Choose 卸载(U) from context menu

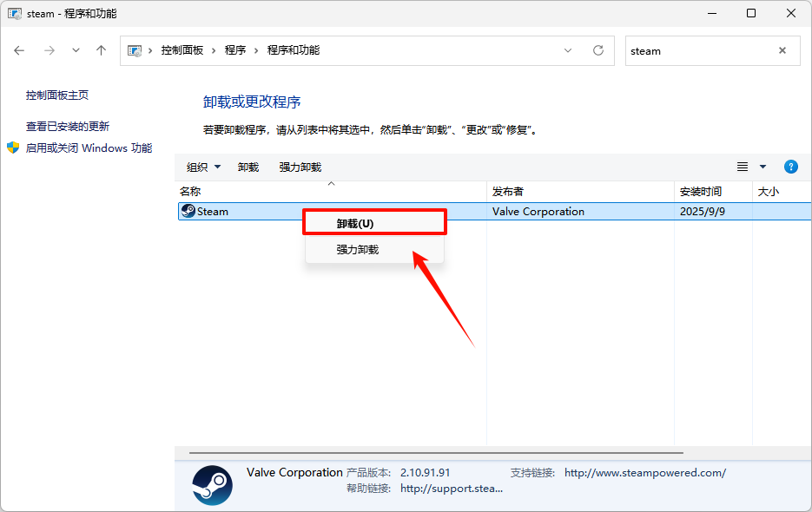click(374, 223)
